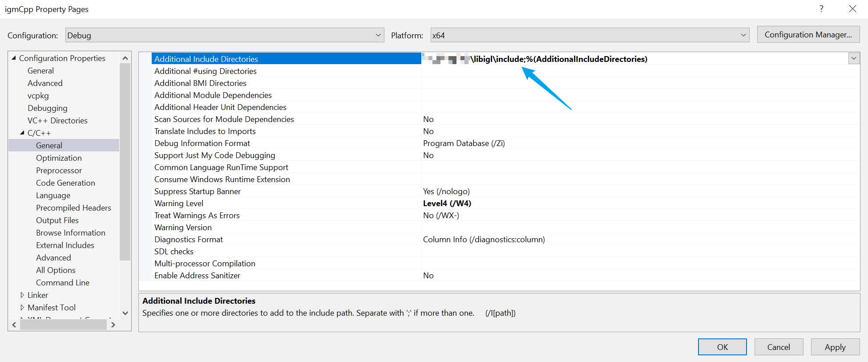The height and width of the screenshot is (362, 868).
Task: Click the No (/WX-) value
Action: coord(441,215)
